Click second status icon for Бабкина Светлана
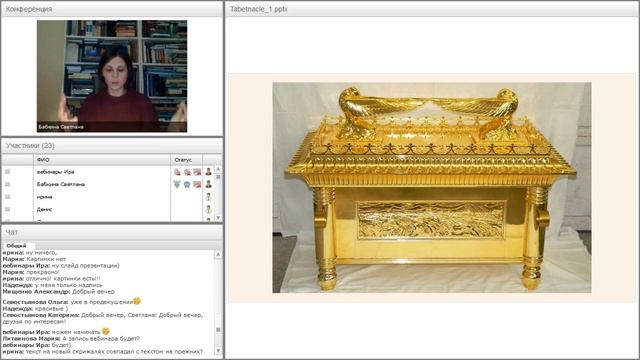This screenshot has height=360, width=640. (187, 184)
